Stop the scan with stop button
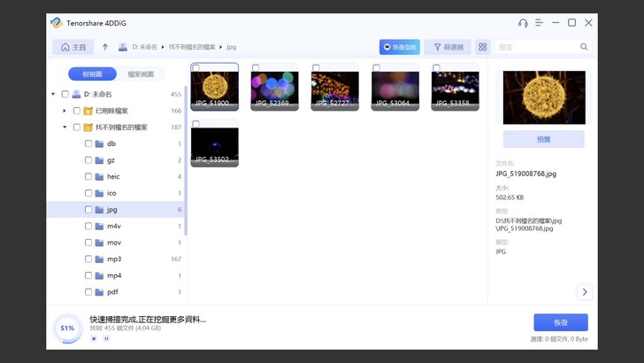 [x=94, y=338]
